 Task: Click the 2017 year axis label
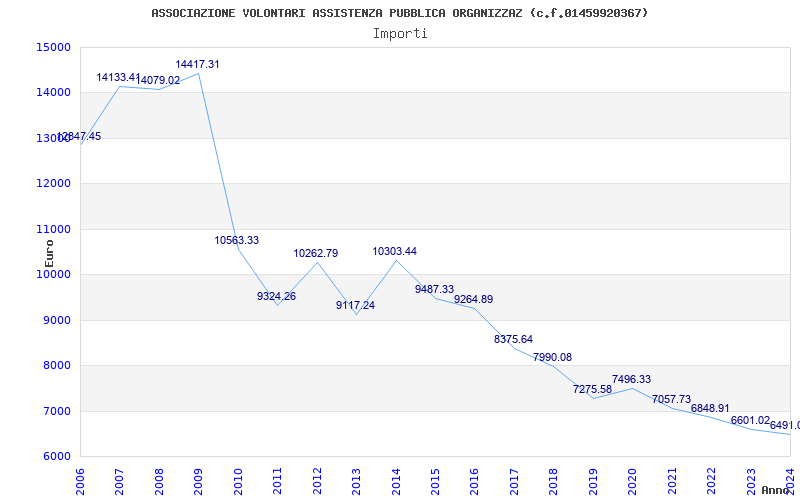[514, 480]
